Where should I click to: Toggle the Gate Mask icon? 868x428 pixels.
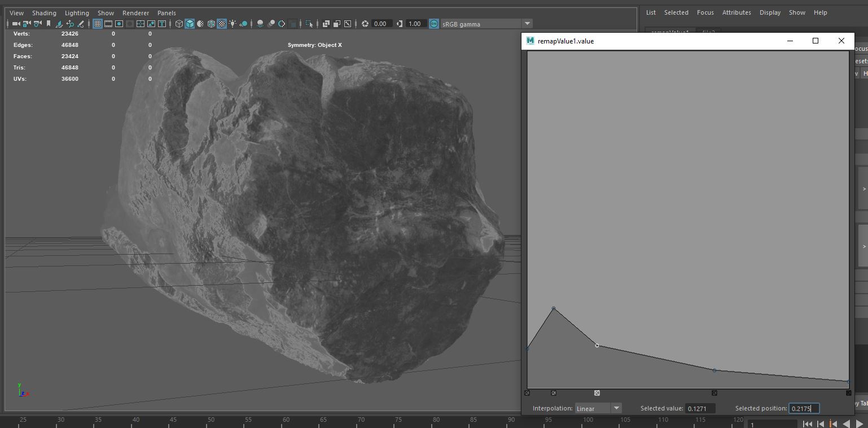129,24
